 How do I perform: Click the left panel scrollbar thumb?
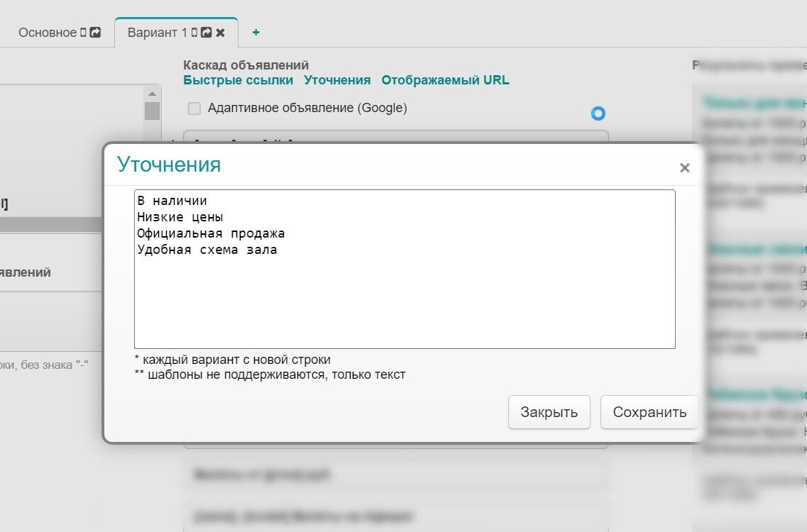(152, 111)
